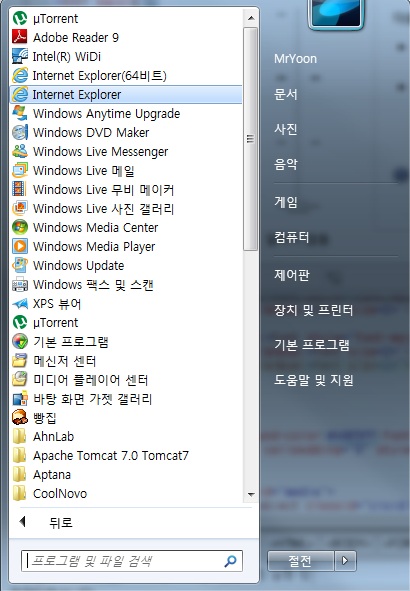
Task: Open 음악 in the right pane
Action: click(x=286, y=164)
